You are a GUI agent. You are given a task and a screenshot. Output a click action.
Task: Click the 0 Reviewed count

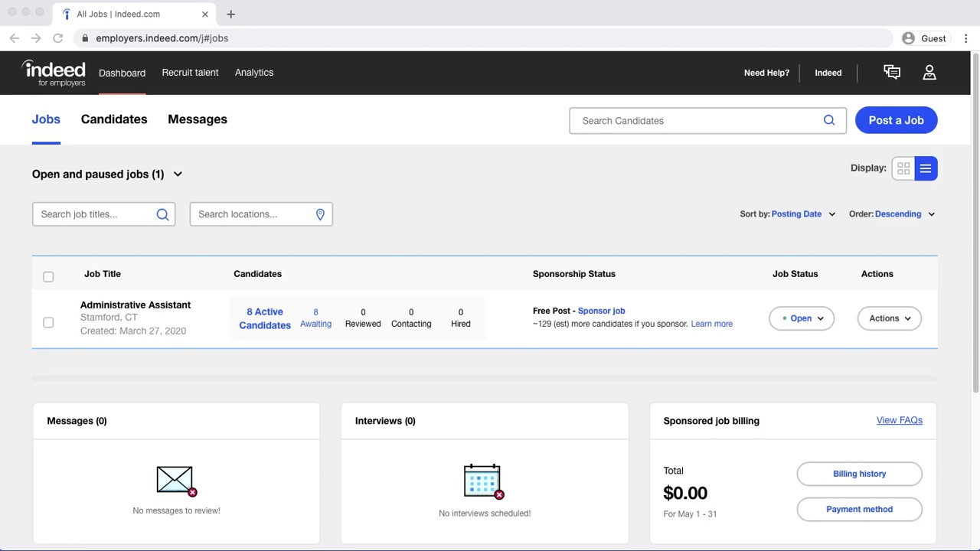(x=363, y=318)
